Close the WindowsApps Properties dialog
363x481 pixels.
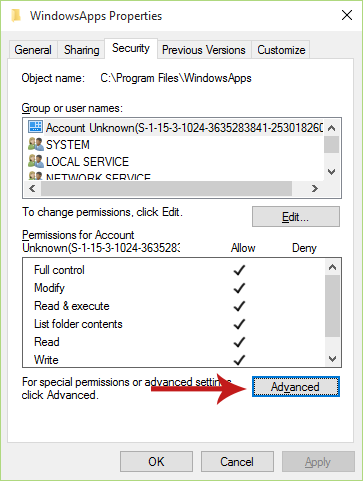347,15
